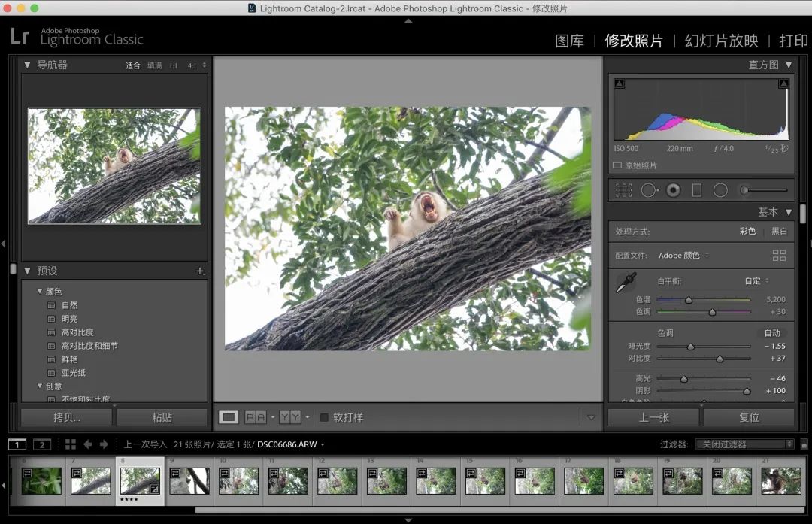The width and height of the screenshot is (812, 524).
Task: Pick the white balance eyedropper
Action: 626,283
